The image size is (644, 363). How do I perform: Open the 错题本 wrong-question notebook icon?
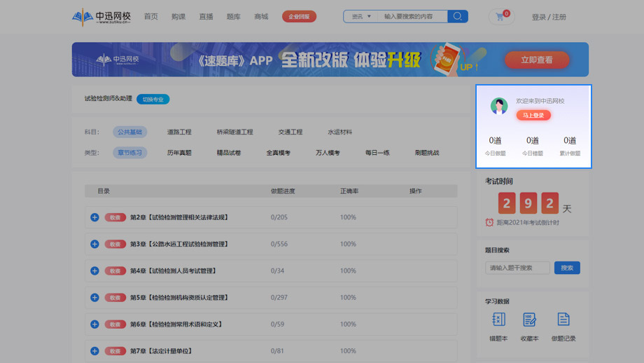click(498, 320)
